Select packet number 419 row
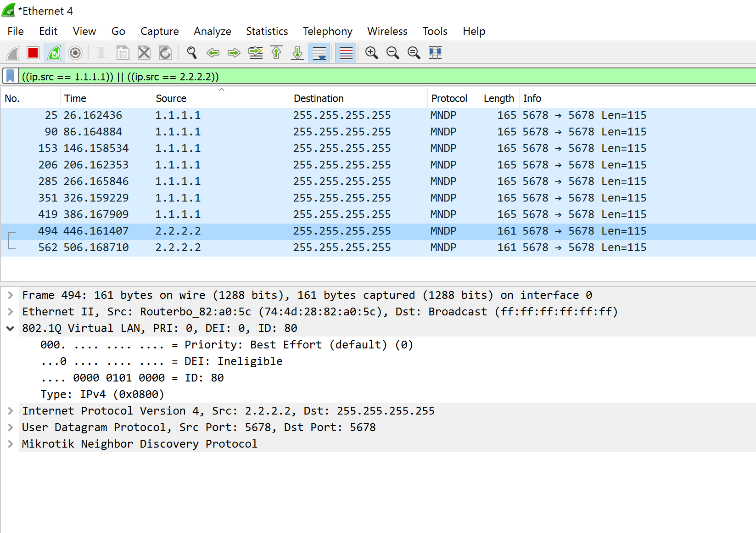Image resolution: width=756 pixels, height=533 pixels. click(x=378, y=214)
